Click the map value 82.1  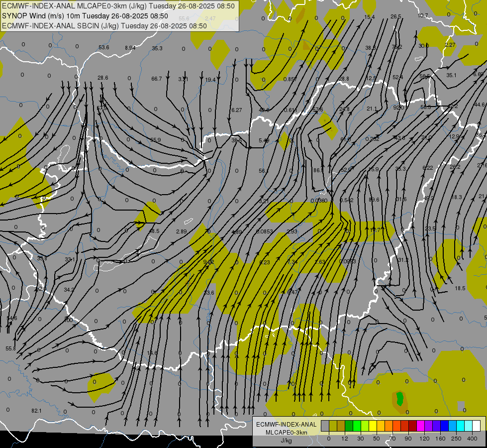[36, 411]
